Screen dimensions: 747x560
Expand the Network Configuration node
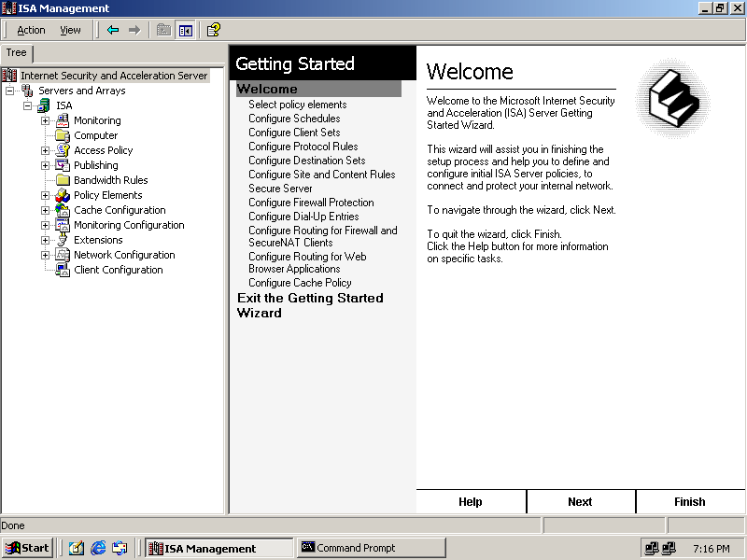45,255
